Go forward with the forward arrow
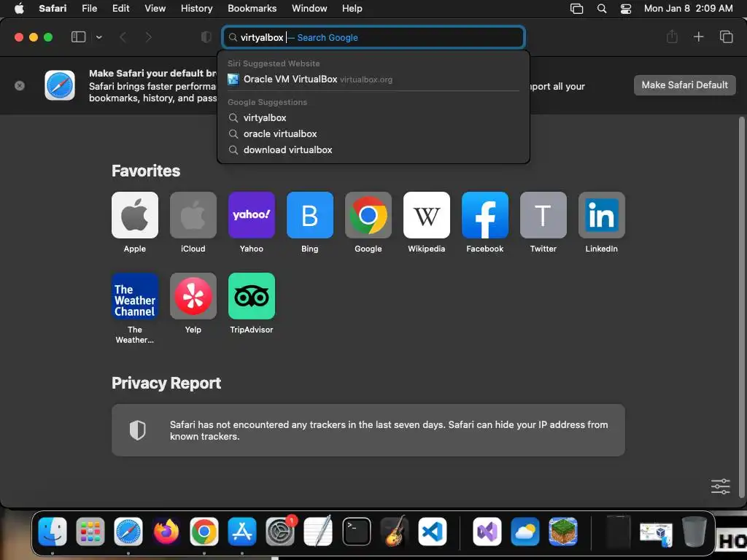 (148, 37)
